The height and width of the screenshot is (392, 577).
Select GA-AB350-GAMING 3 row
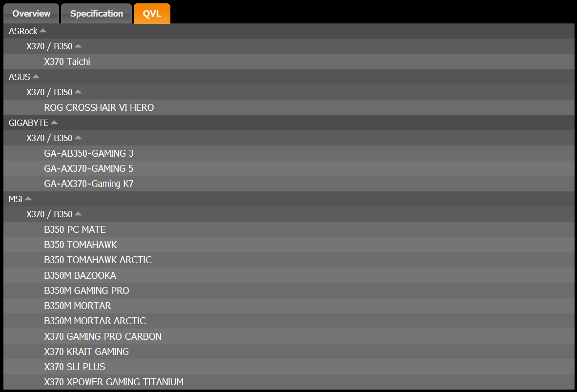(289, 153)
